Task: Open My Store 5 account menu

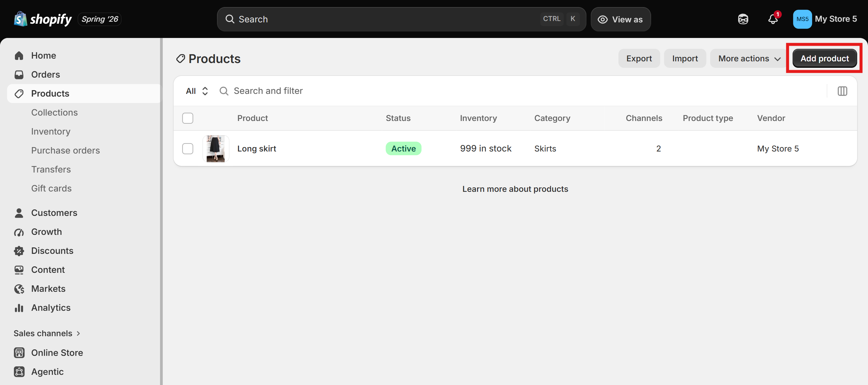Action: pos(825,19)
